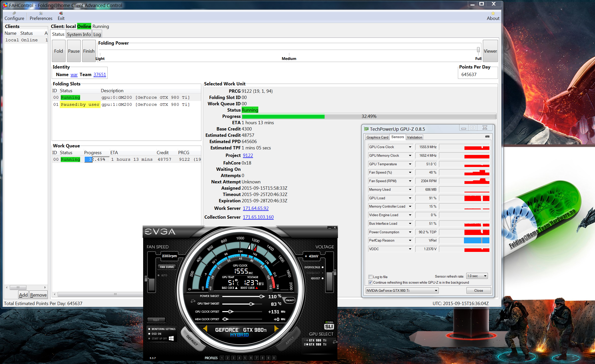
Task: Toggle KBOOST option in EVGA
Action: coord(323,278)
